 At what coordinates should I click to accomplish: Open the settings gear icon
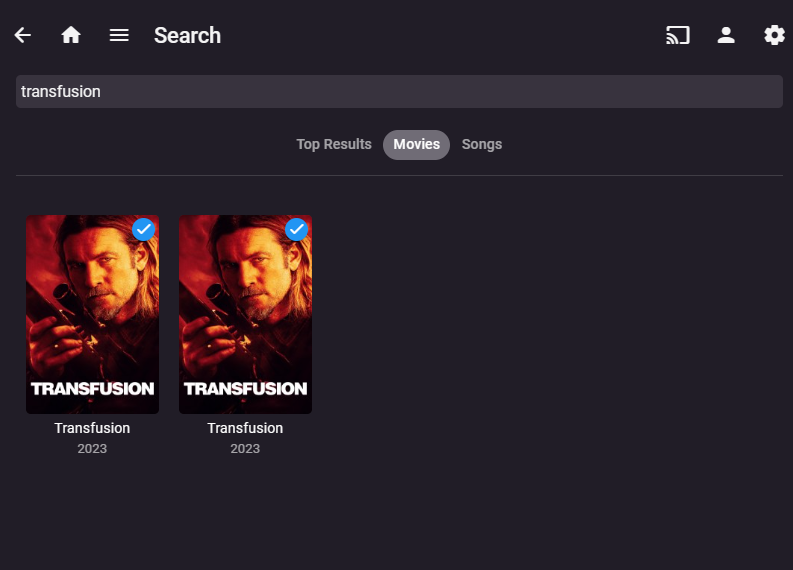click(774, 35)
